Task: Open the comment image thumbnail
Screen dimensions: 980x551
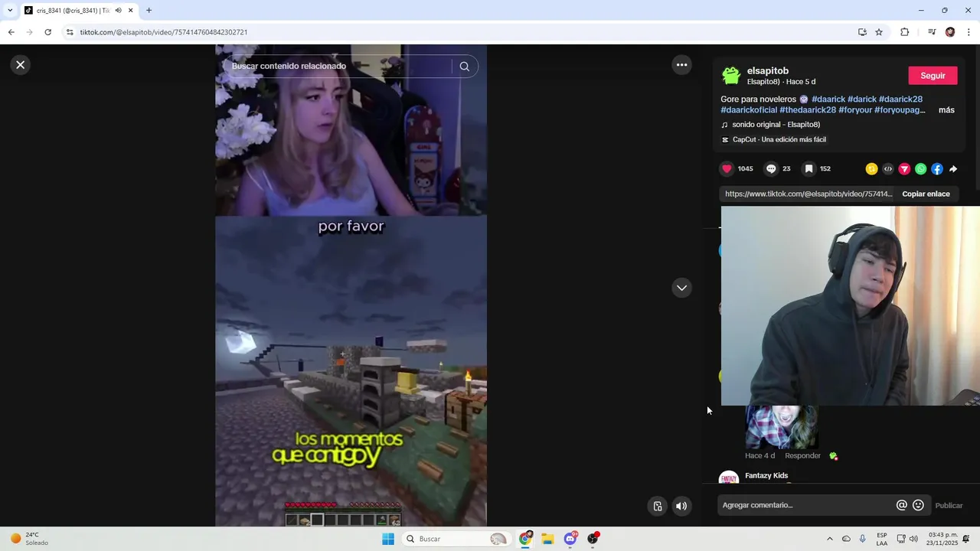Action: pos(781,427)
